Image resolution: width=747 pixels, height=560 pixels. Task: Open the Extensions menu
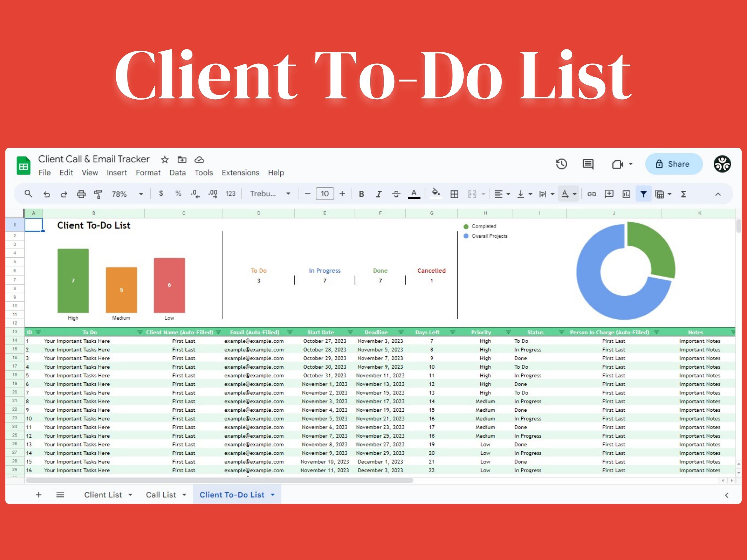[240, 173]
